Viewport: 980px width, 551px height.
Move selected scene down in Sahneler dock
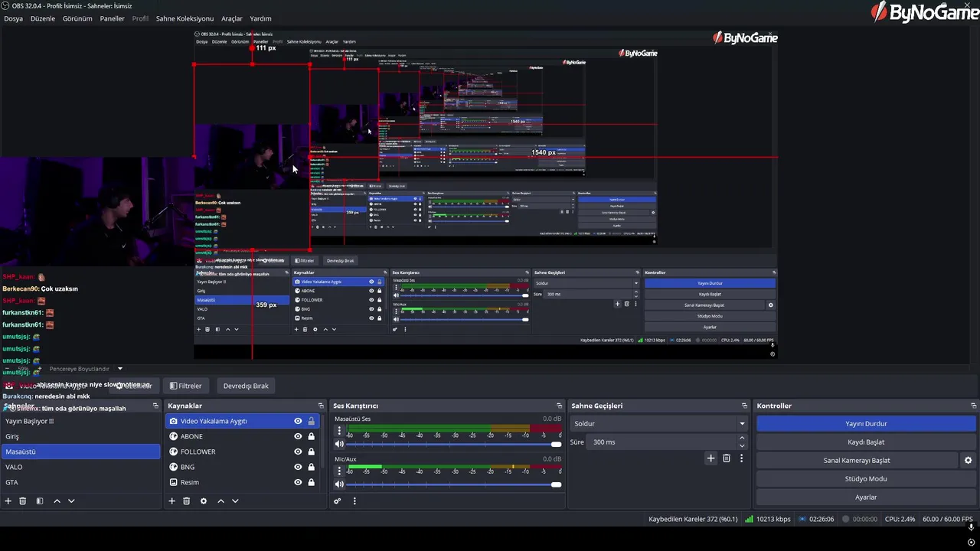point(71,501)
